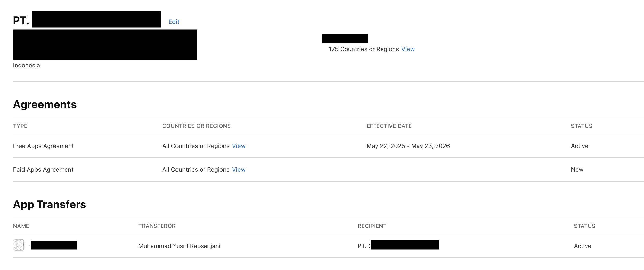This screenshot has height=270, width=644.
Task: View the 175 Countries or Regions list
Action: pos(408,49)
